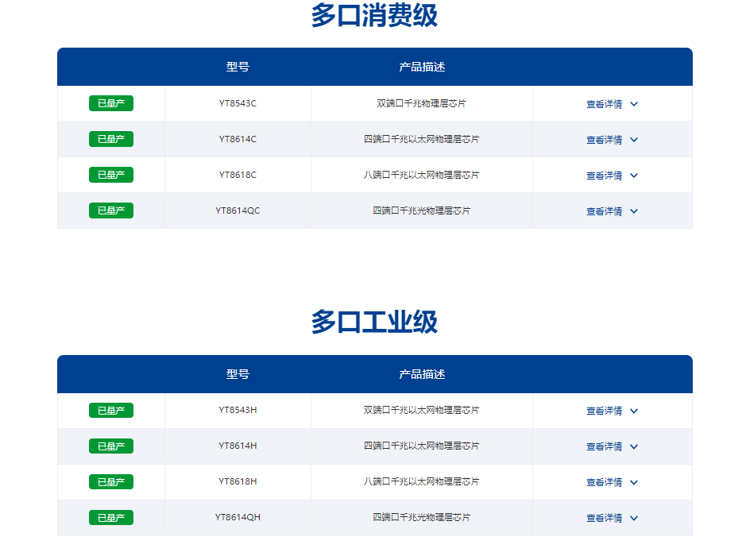Open 查看详情 link for YT8618C
The height and width of the screenshot is (560, 742).
pos(605,176)
